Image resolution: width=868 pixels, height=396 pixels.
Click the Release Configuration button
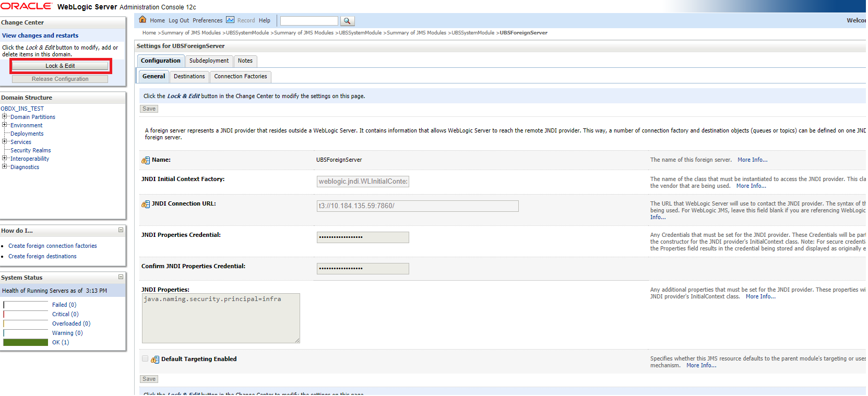tap(60, 79)
